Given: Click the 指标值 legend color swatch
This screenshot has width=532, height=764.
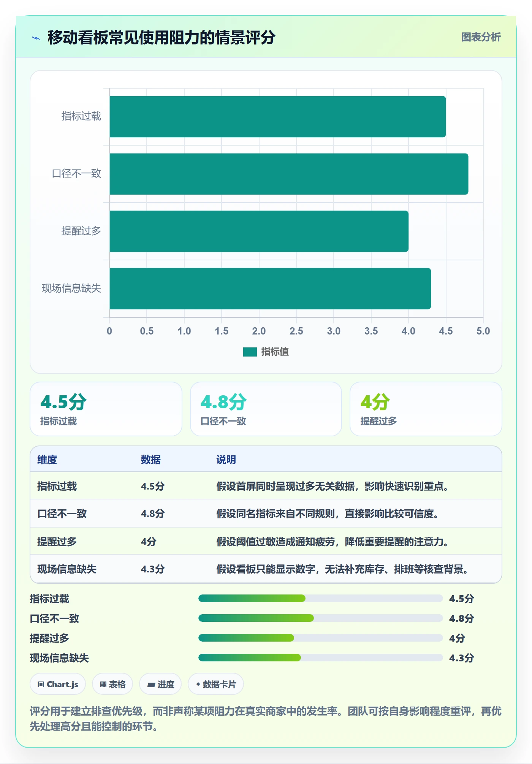Looking at the screenshot, I should [250, 352].
